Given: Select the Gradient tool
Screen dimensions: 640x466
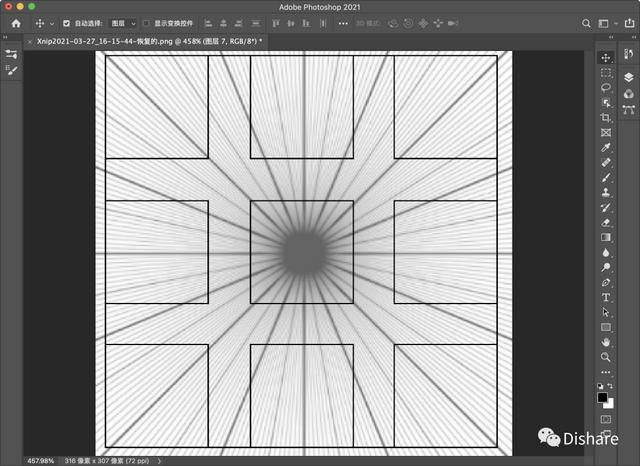Looking at the screenshot, I should [606, 237].
